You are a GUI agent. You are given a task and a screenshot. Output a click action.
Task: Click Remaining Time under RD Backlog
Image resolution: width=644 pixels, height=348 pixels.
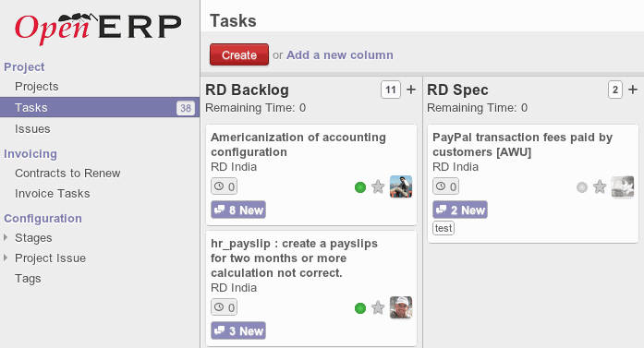[255, 108]
